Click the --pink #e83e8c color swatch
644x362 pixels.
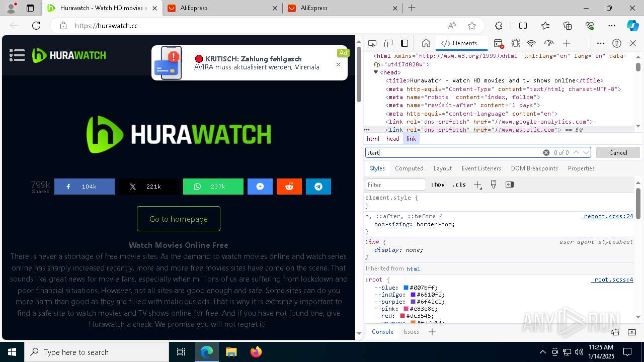[406, 309]
